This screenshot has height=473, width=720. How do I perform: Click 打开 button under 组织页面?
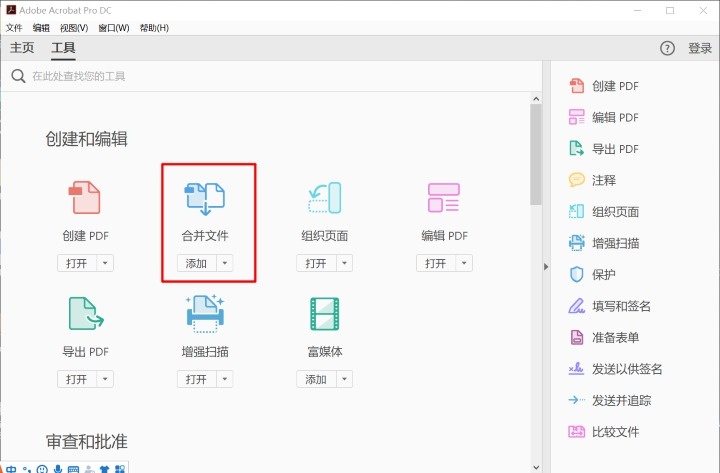point(316,263)
